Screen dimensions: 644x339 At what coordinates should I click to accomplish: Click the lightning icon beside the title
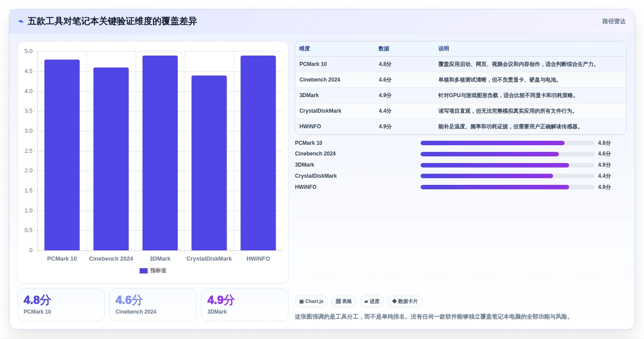pyautogui.click(x=21, y=21)
